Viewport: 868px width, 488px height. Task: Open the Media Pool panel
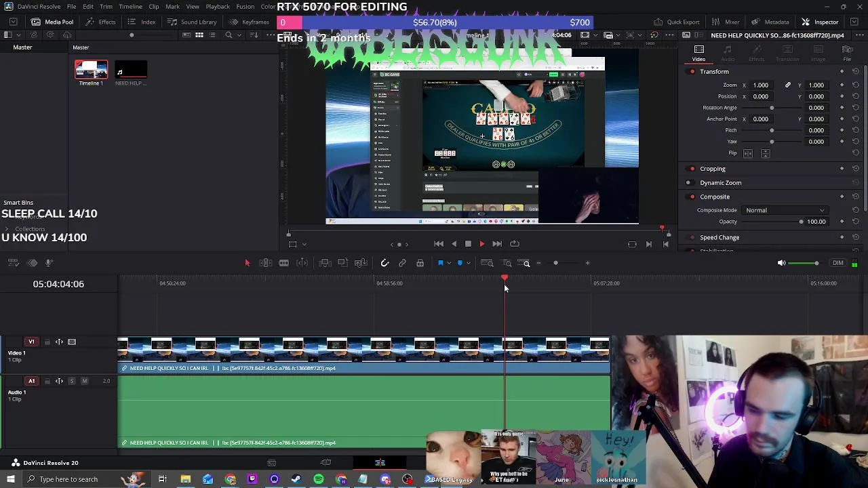[52, 22]
